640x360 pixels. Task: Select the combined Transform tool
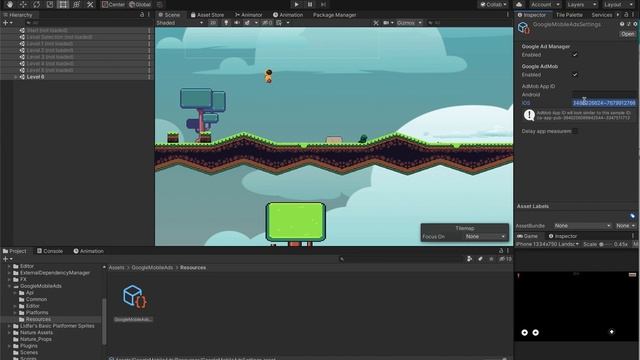77,4
